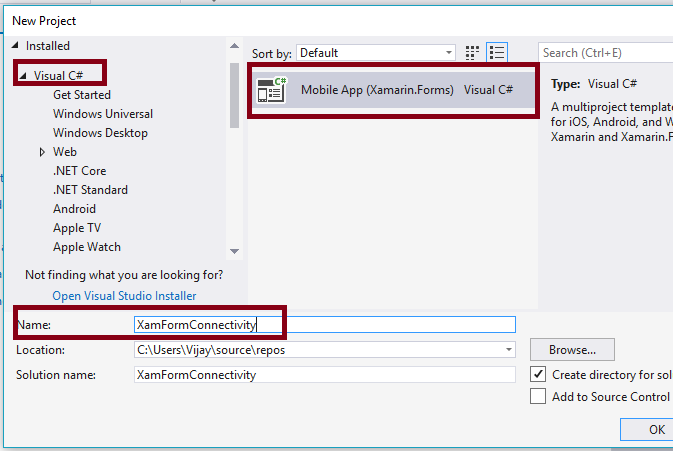673x451 pixels.
Task: Enable Add to Source Control checkbox
Action: (538, 397)
